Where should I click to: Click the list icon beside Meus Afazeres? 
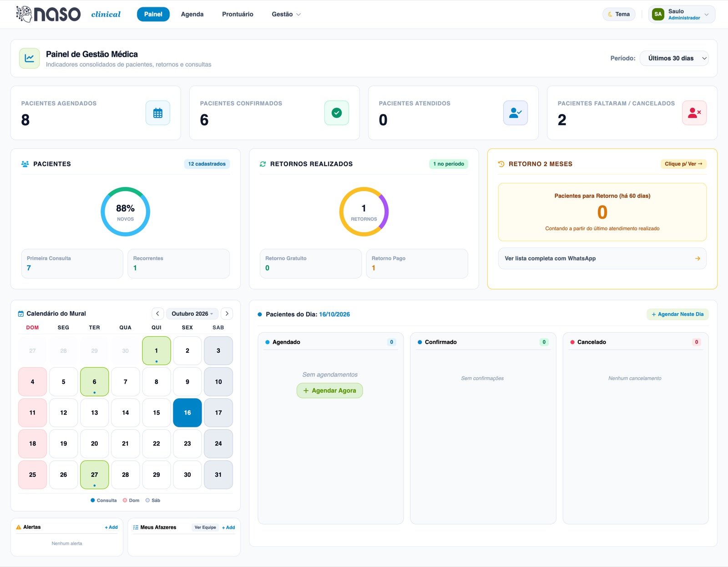pos(136,527)
